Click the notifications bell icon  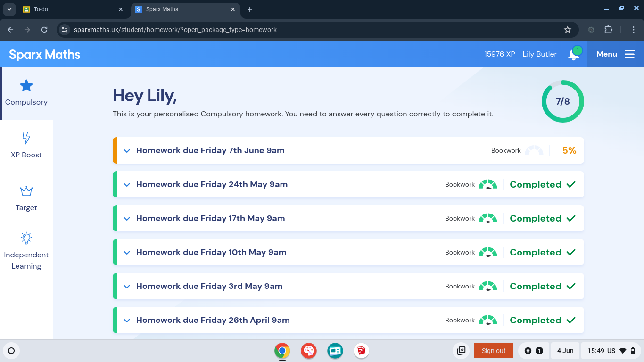coord(573,55)
